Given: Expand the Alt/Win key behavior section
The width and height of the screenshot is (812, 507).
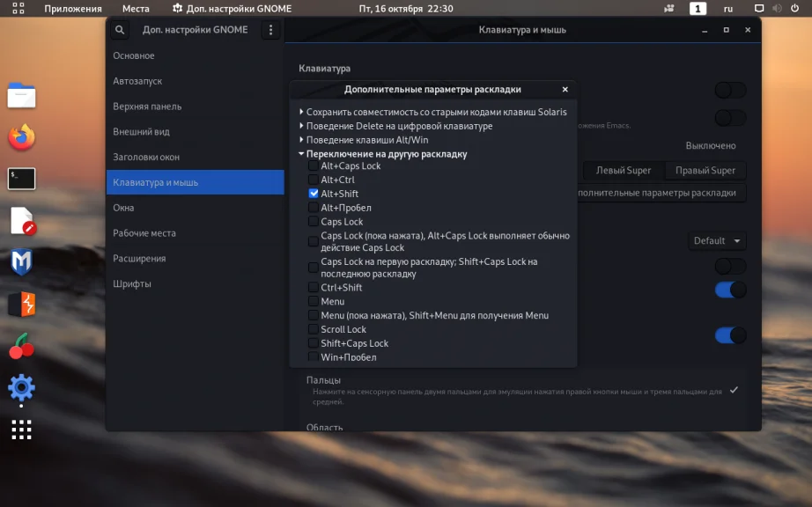Looking at the screenshot, I should [301, 140].
